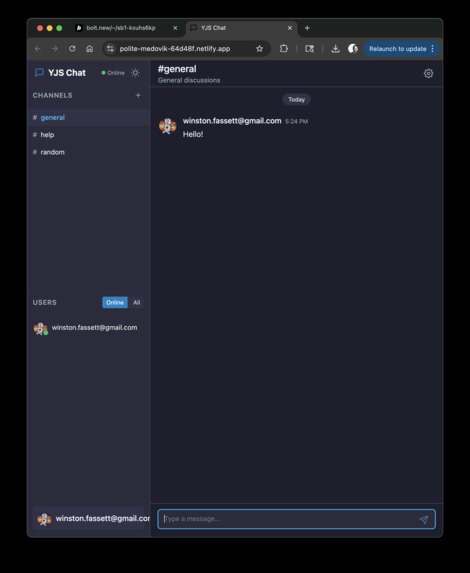This screenshot has height=573, width=470.
Task: Show only Online users
Action: (x=115, y=303)
